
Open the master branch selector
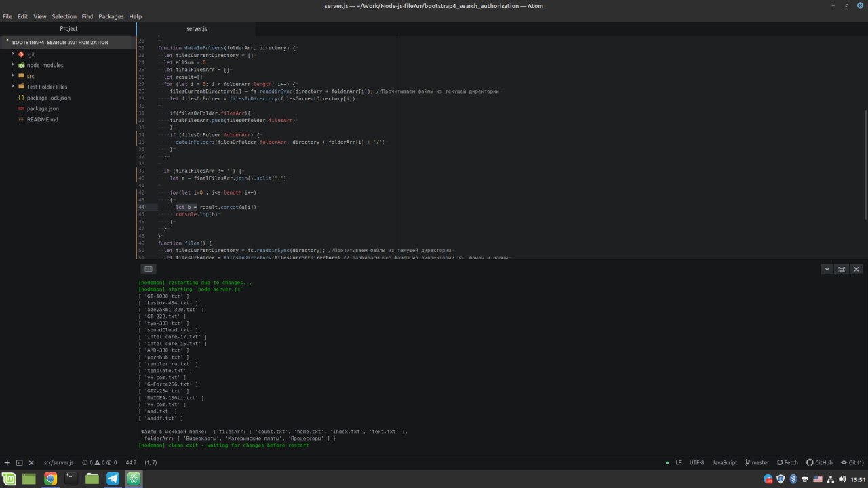point(757,462)
